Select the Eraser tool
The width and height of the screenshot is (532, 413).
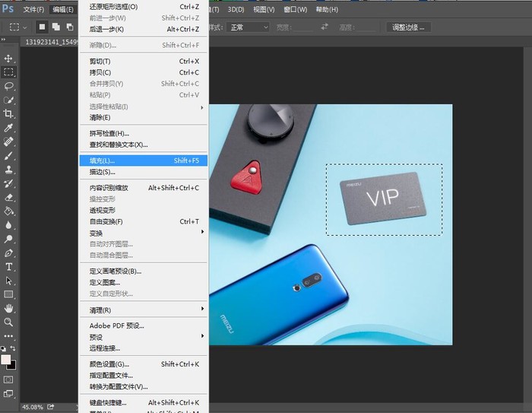tap(8, 197)
